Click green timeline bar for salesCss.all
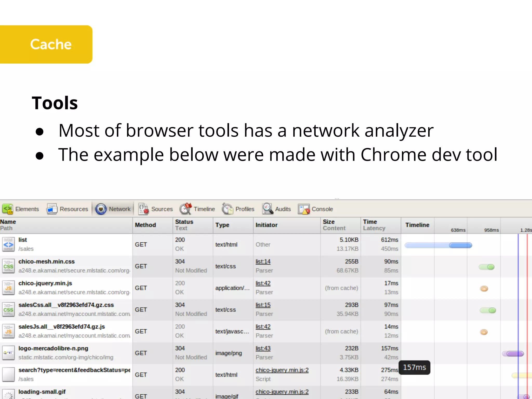 pyautogui.click(x=488, y=310)
